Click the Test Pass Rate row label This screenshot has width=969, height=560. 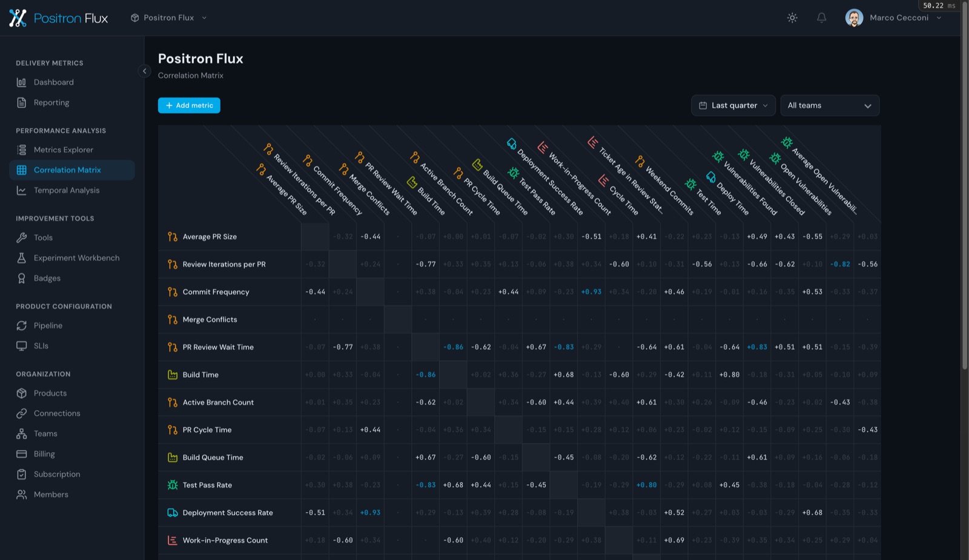[x=207, y=485]
